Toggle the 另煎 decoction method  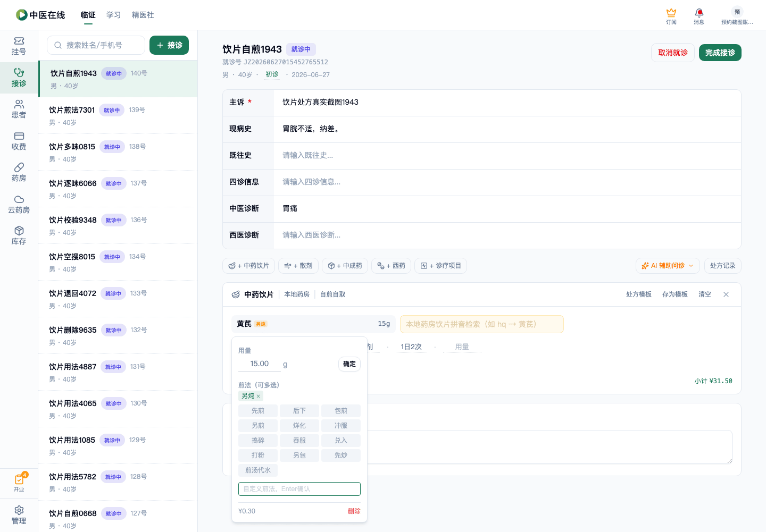coord(258,426)
